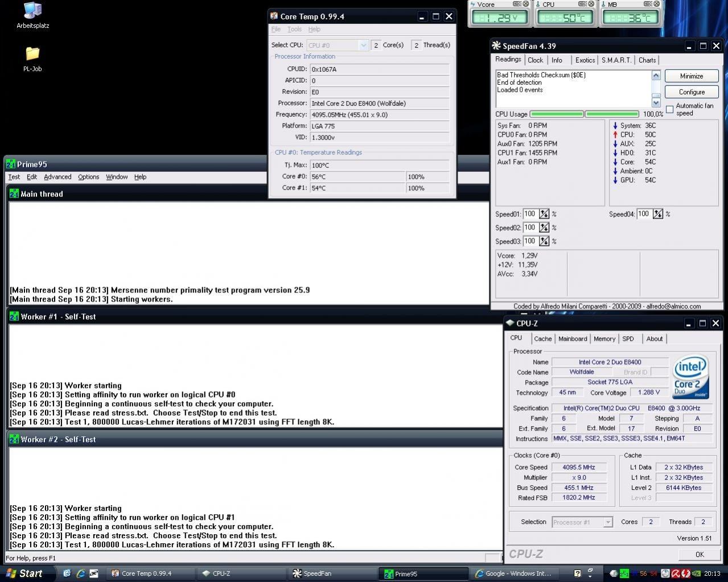Enable Automatic fan speed checkbox
Viewport: 728px width, 582px height.
670,109
